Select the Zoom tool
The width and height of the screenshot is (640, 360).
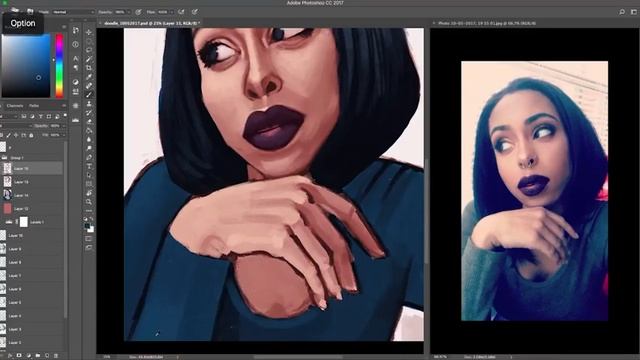point(89,202)
